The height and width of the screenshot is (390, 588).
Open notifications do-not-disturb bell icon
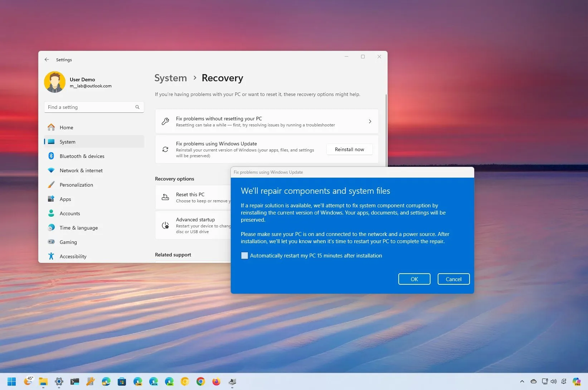(x=564, y=381)
